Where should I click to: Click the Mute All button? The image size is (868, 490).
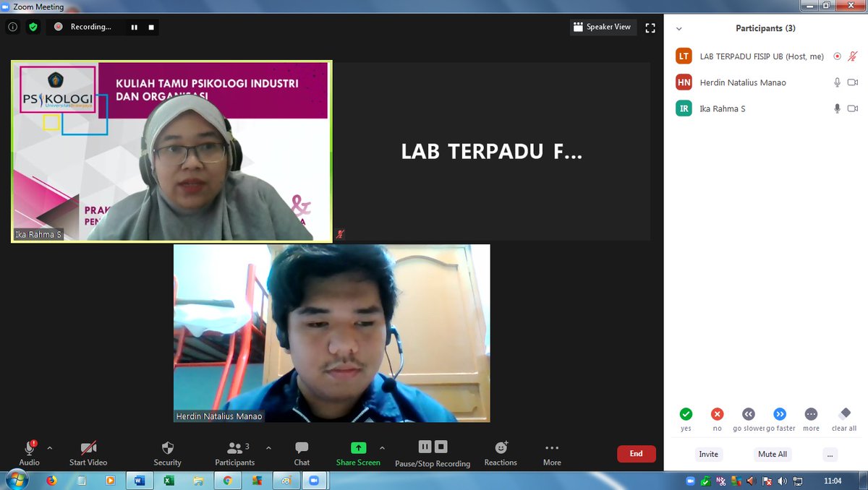(773, 454)
